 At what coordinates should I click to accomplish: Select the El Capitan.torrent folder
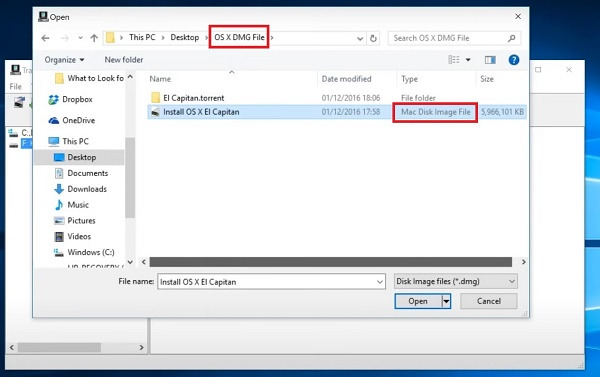point(194,98)
